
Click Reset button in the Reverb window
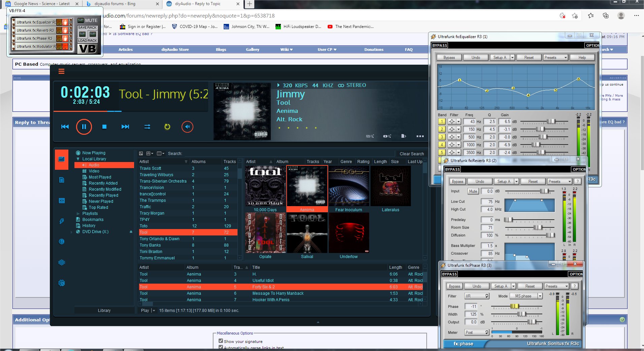pos(533,182)
